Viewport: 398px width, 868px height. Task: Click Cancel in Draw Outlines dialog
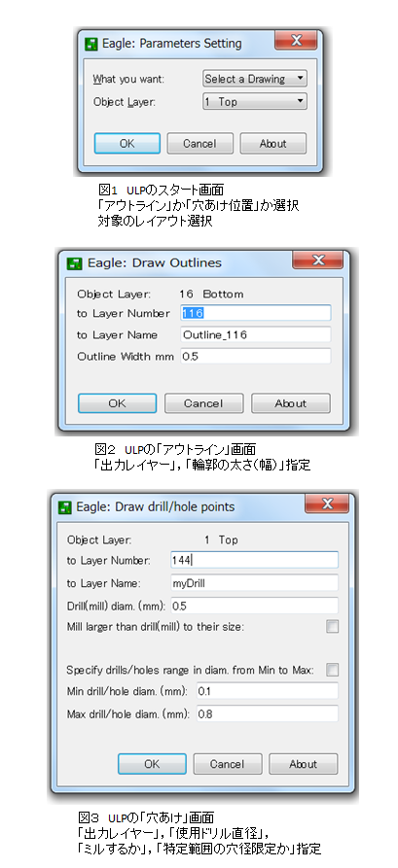[203, 403]
